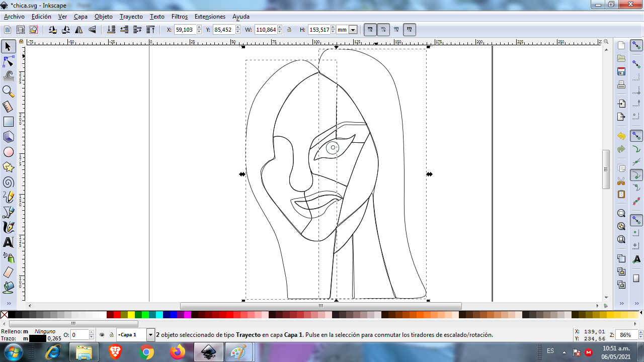644x362 pixels.
Task: Click Deselect icon in top toolbar
Action: (34, 30)
